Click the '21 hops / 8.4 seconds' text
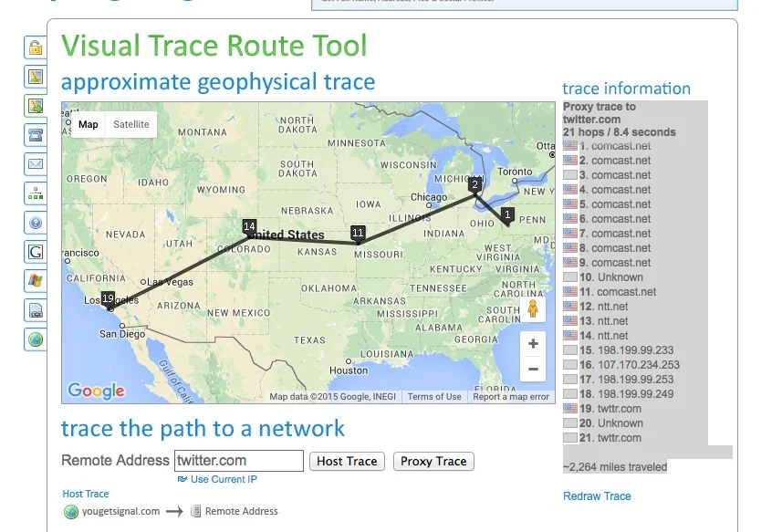The height and width of the screenshot is (532, 782). (x=620, y=132)
